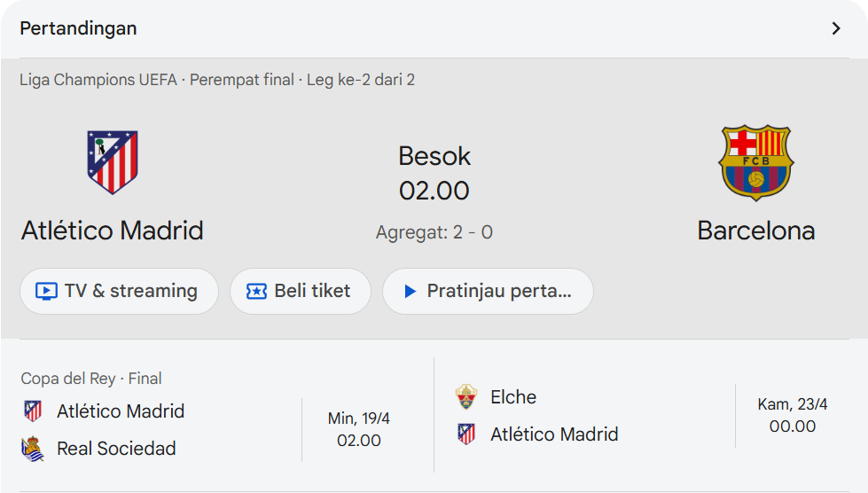Click the play icon in Pratinjau button
This screenshot has height=493, width=868.
click(410, 291)
